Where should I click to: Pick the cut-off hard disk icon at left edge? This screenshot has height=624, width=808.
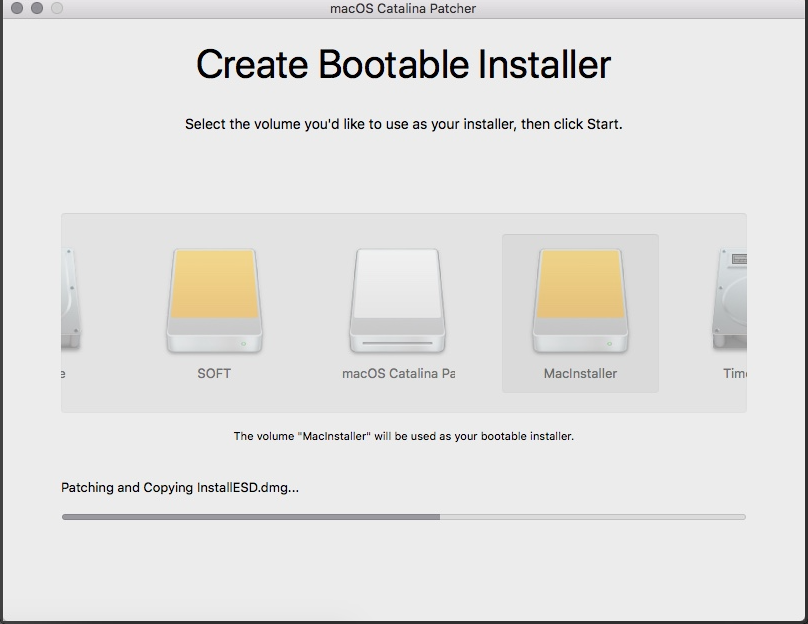pos(70,300)
